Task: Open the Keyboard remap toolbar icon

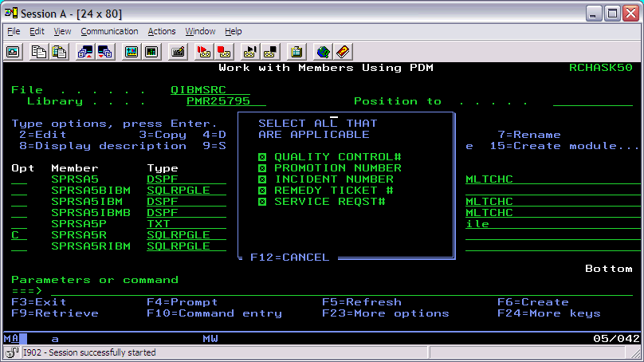Action: pyautogui.click(x=178, y=52)
